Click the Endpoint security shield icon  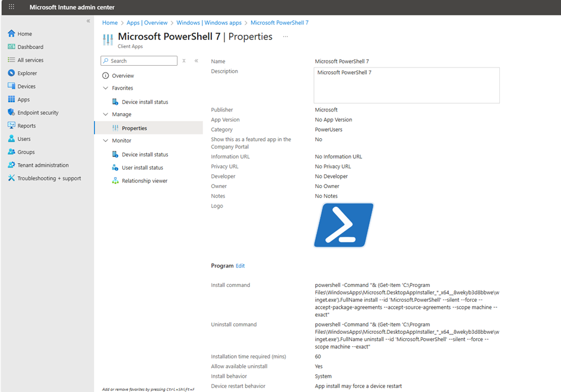point(11,113)
